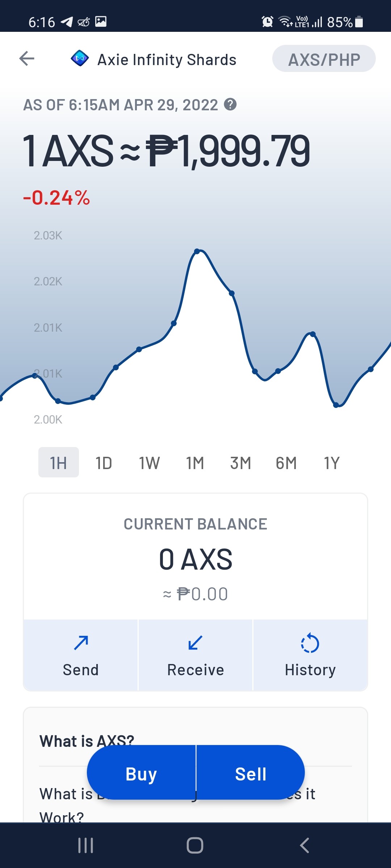Tap the Send arrow icon

click(81, 643)
